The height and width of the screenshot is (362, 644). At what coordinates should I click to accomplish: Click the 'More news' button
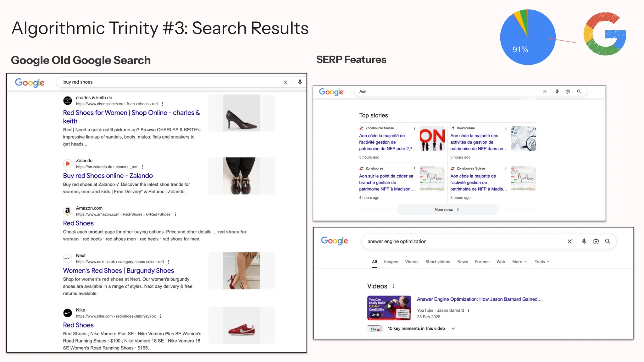(447, 210)
